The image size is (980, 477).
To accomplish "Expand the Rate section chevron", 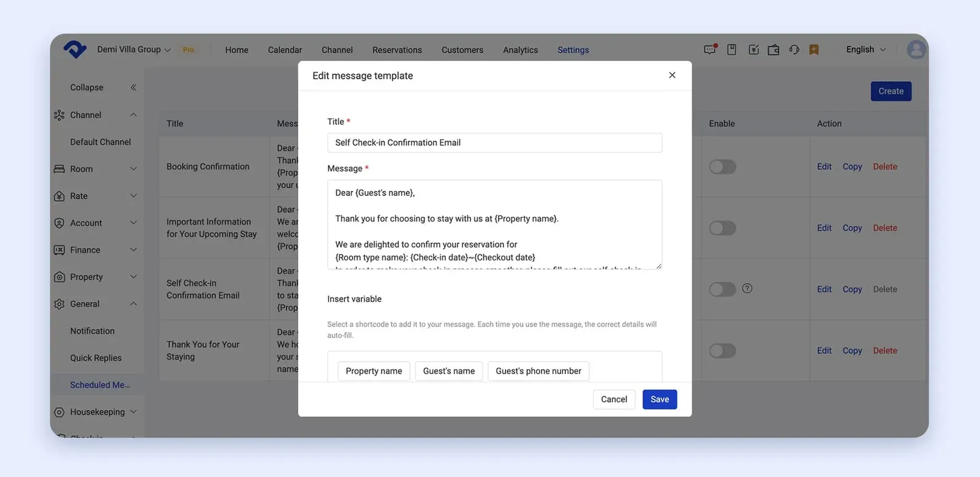I will (134, 196).
